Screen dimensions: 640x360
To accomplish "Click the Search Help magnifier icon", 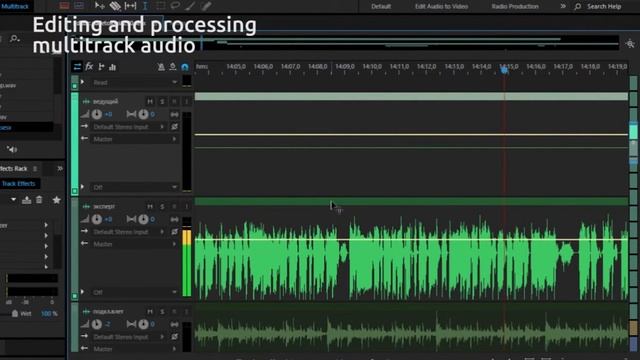I will click(578, 7).
